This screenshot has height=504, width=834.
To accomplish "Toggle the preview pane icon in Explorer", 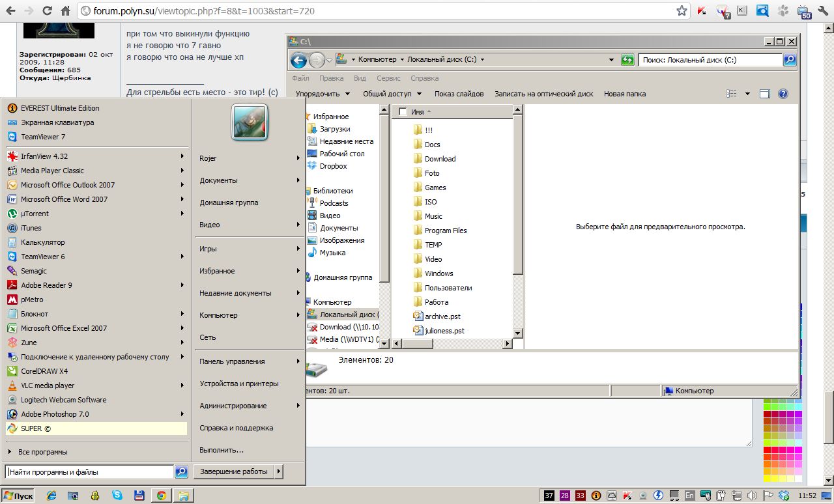I will pos(765,94).
